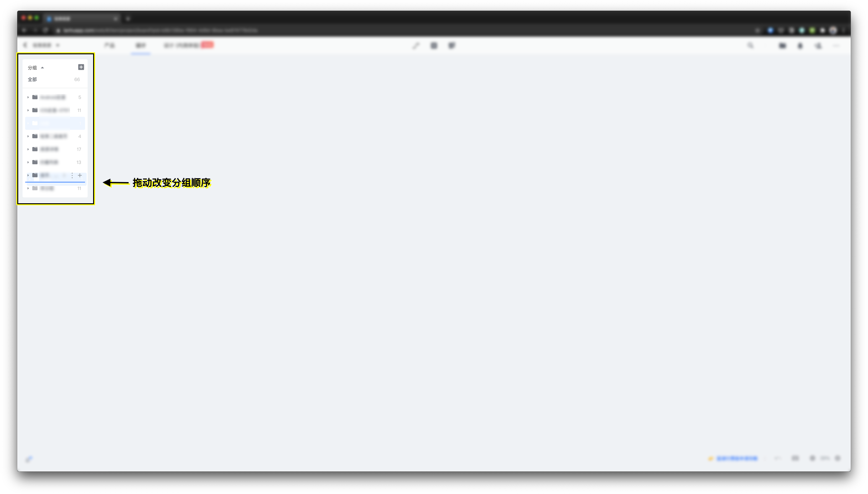Click the back chevron beside the project name
The height and width of the screenshot is (494, 868).
(25, 45)
